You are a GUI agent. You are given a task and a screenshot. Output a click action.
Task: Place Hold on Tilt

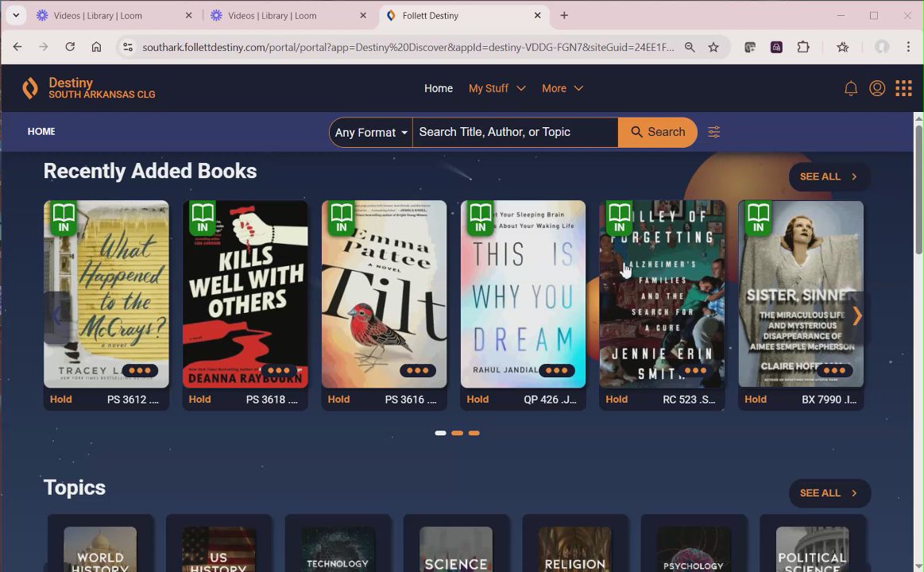338,400
